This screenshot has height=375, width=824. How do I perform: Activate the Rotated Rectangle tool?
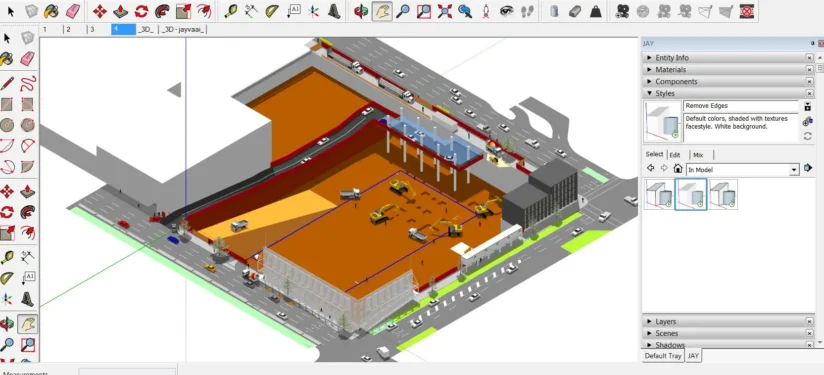pyautogui.click(x=27, y=105)
